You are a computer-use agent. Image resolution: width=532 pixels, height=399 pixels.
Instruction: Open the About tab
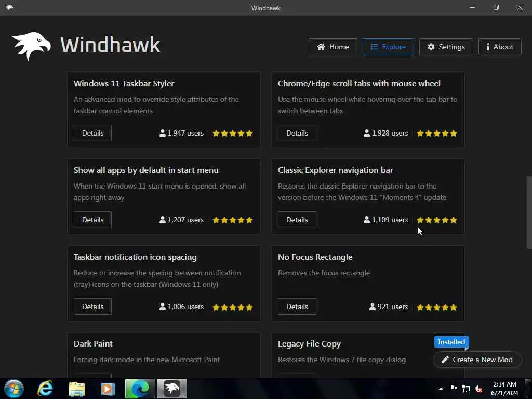click(500, 47)
